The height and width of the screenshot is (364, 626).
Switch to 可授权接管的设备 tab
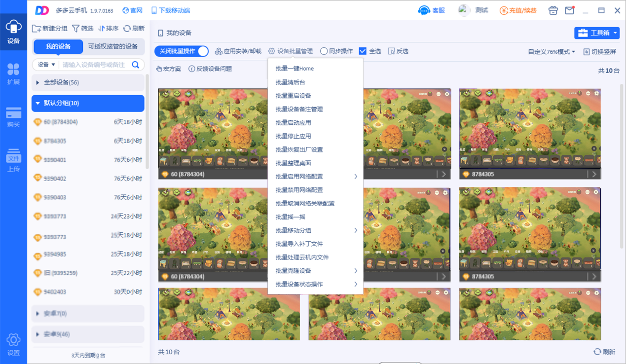click(113, 46)
